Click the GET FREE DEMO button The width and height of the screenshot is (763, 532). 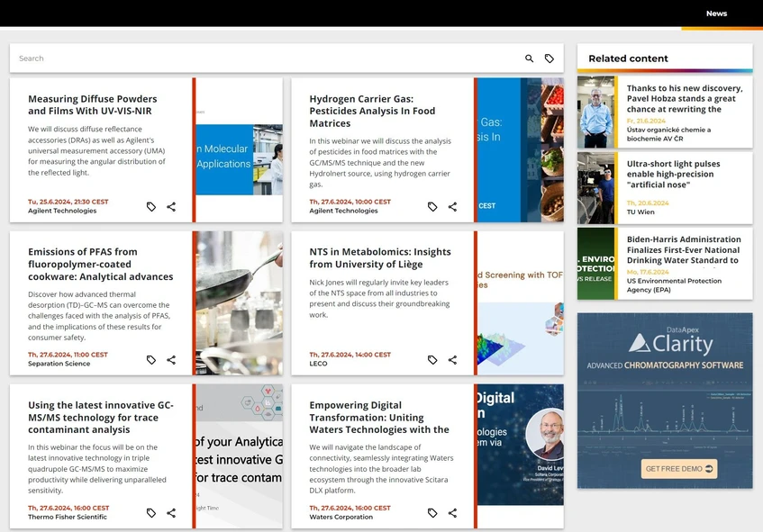tap(679, 469)
